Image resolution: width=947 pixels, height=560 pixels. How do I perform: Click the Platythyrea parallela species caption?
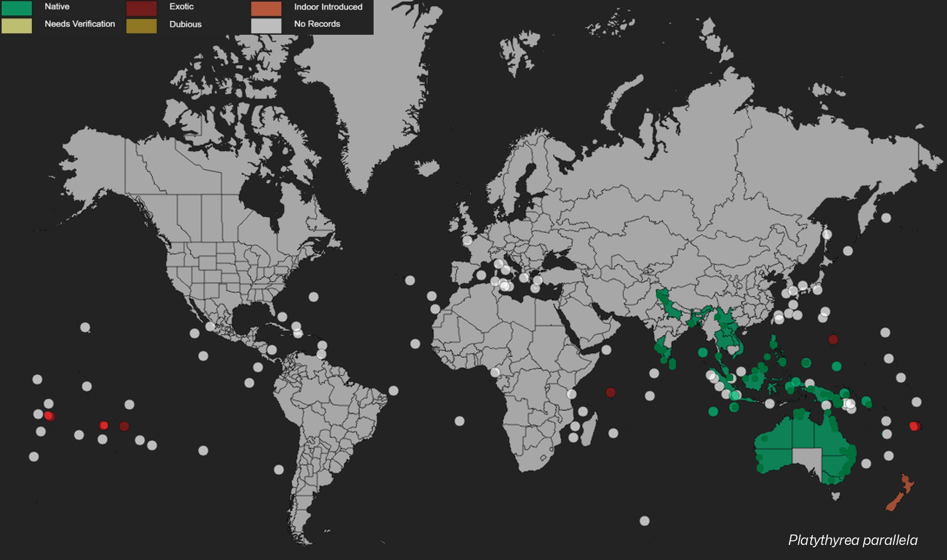853,540
